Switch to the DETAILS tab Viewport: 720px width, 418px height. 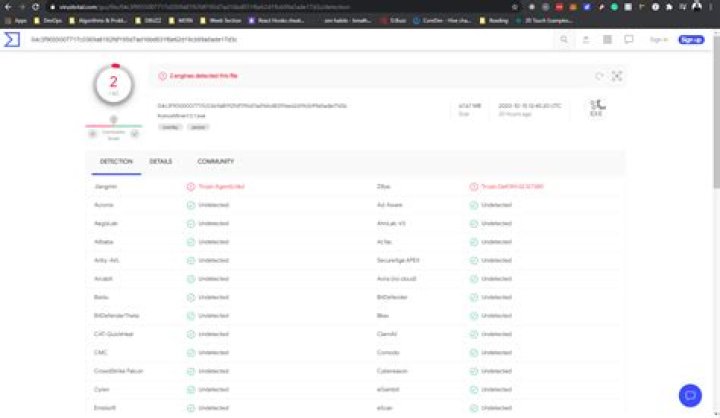[x=160, y=161]
